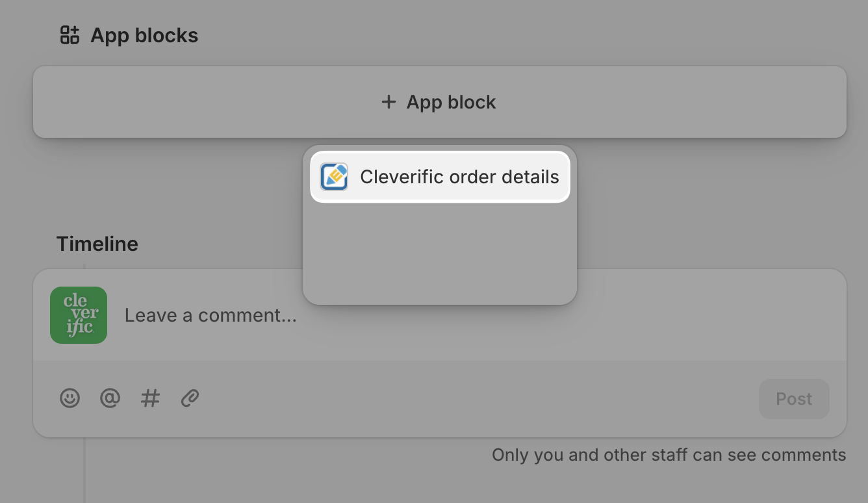Click the green Cleverific avatar

79,315
